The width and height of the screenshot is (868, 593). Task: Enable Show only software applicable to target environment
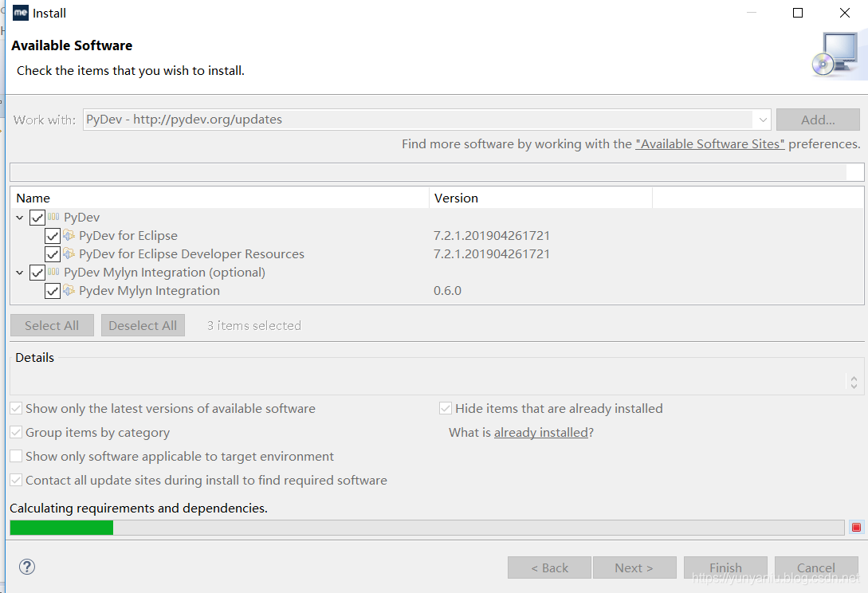[x=16, y=456]
